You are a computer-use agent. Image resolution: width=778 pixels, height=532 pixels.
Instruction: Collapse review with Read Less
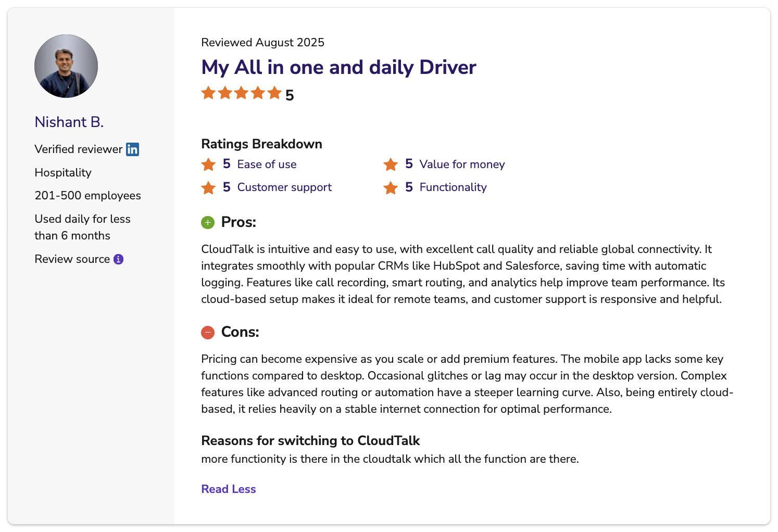click(229, 489)
